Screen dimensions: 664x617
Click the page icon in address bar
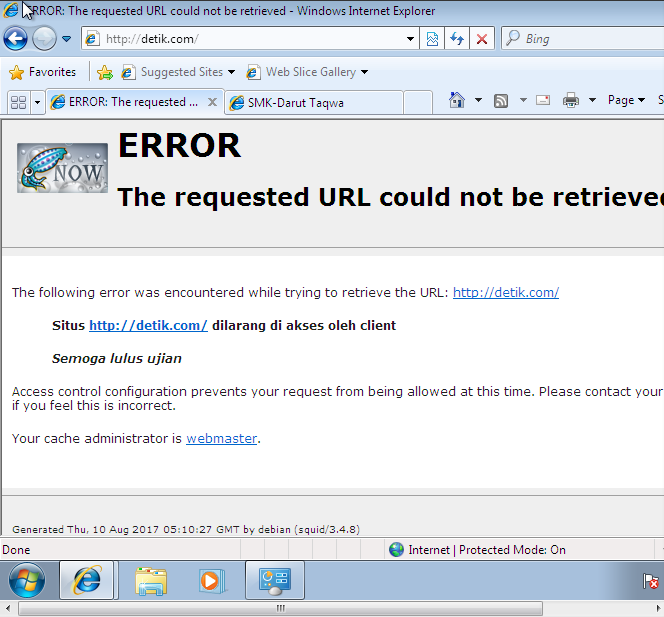pyautogui.click(x=92, y=39)
